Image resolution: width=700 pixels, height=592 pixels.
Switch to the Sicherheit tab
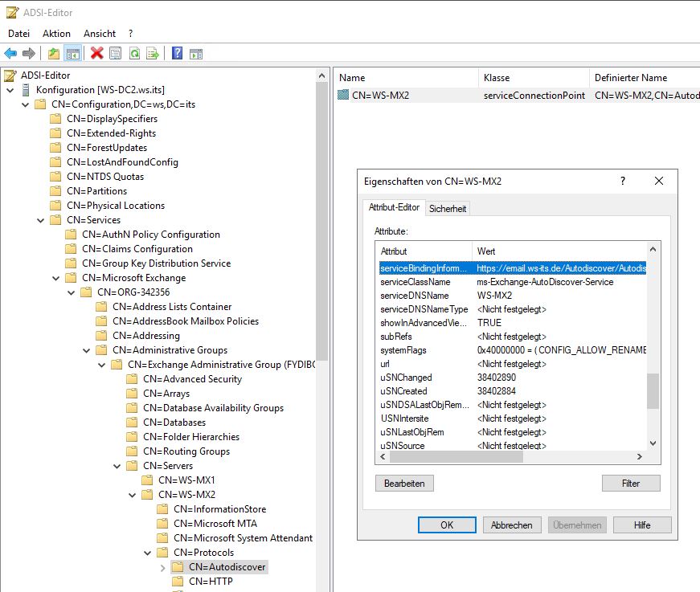(448, 208)
